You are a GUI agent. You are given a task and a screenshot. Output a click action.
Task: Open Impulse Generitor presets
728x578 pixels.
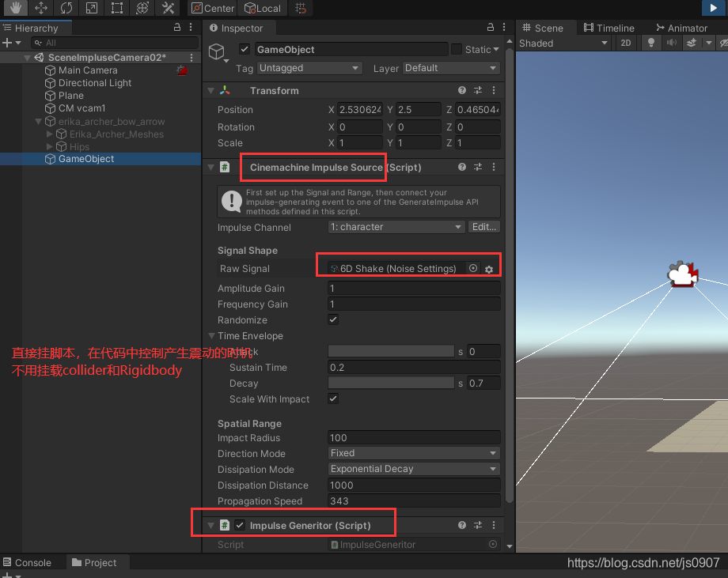[478, 525]
